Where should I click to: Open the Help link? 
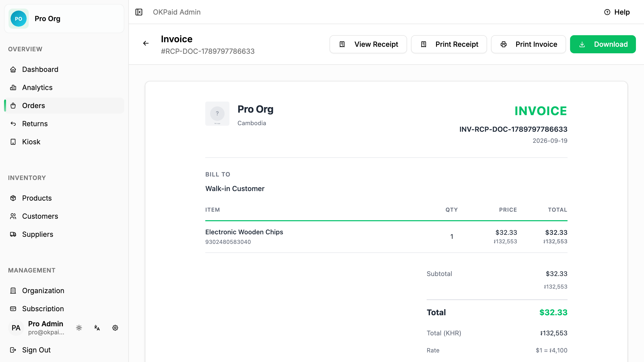pos(617,12)
